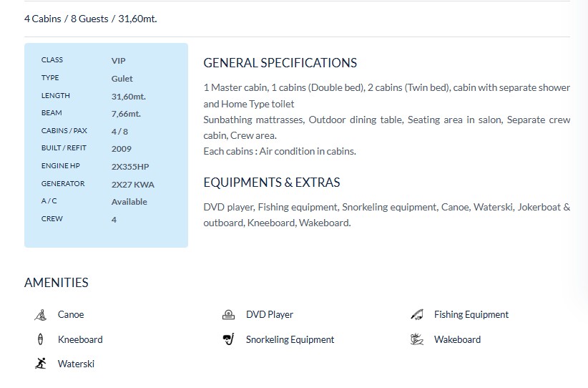The width and height of the screenshot is (588, 388).
Task: Select the Snorkeling Equipment label
Action: click(x=290, y=340)
